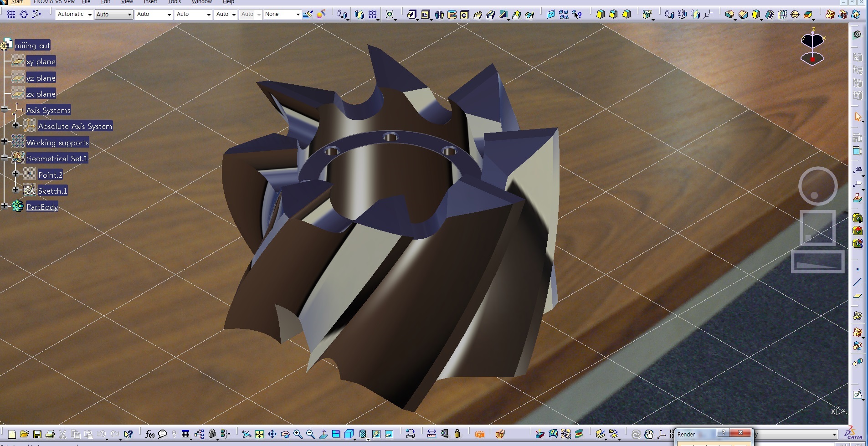
Task: Click the Pocket tool icon
Action: click(426, 15)
